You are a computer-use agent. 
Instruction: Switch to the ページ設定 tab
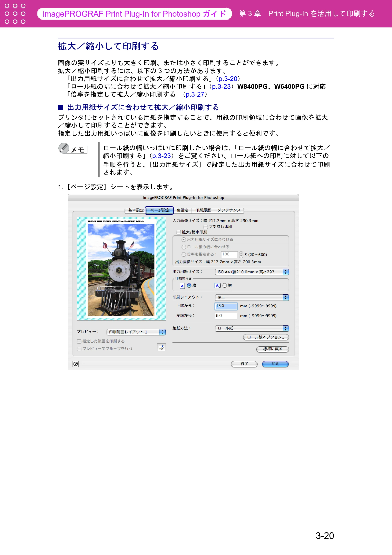(x=160, y=210)
